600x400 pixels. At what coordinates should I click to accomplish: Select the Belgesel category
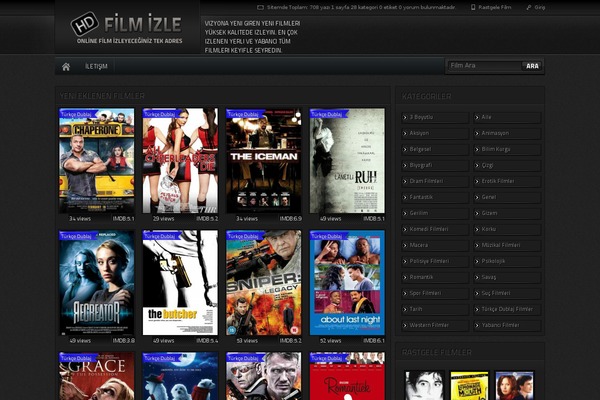tap(435, 149)
